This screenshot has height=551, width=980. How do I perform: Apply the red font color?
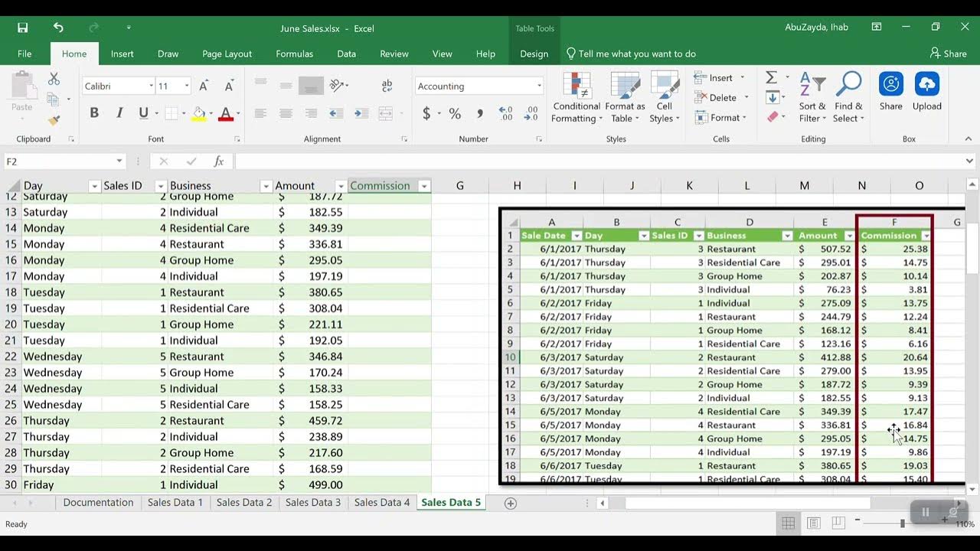point(226,113)
